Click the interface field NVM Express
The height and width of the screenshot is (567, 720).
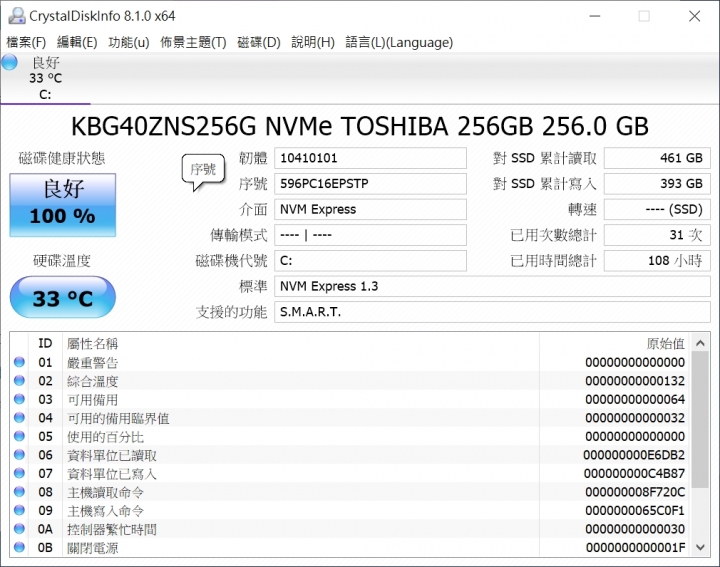[x=370, y=209]
